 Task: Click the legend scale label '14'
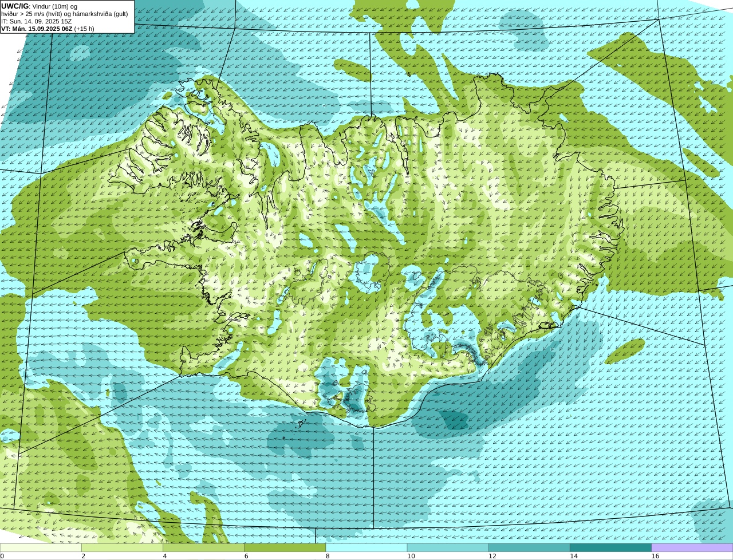tap(574, 556)
